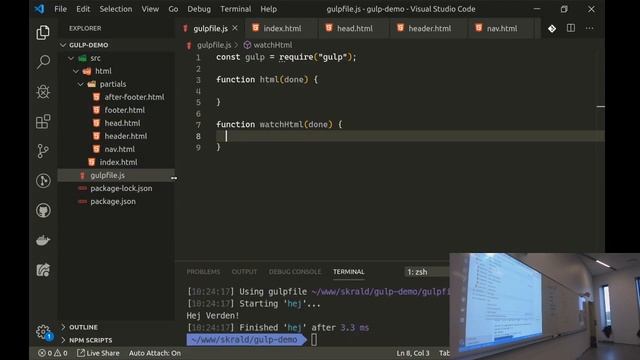
Task: Switch to the OUTPUT panel tab
Action: coord(244,272)
